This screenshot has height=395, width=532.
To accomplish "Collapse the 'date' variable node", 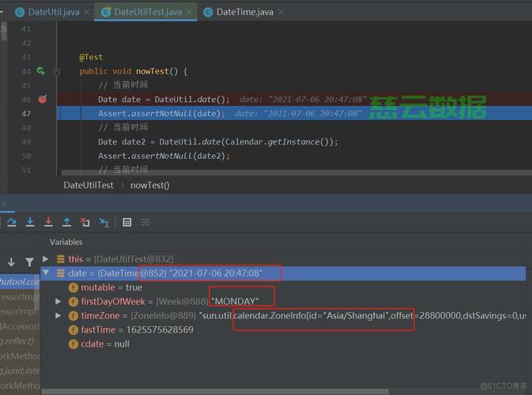I will click(x=46, y=273).
